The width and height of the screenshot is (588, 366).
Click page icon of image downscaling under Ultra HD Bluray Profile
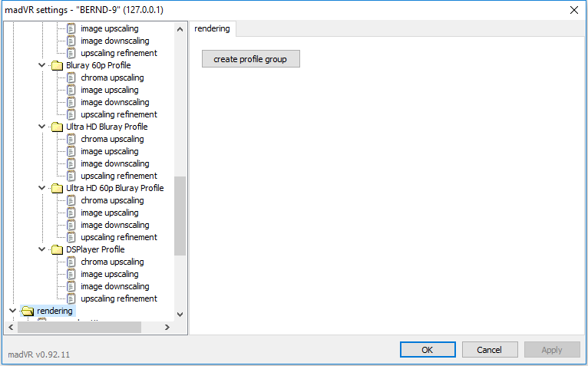coord(71,163)
